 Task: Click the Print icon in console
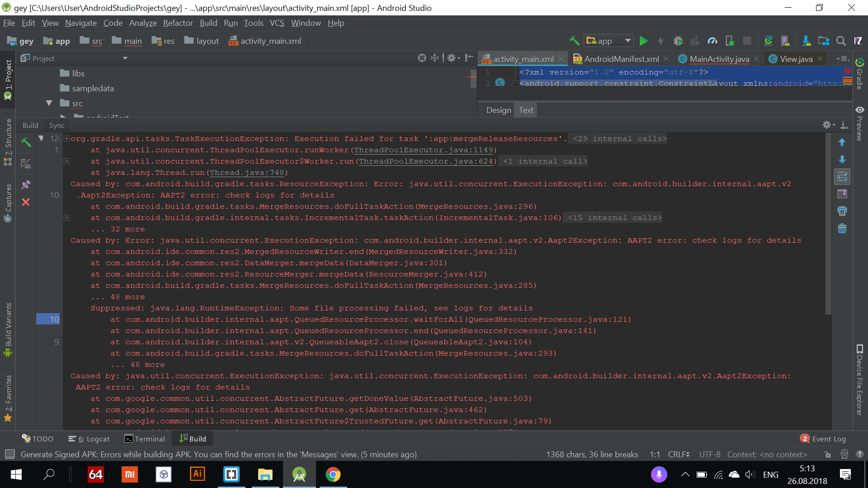842,211
